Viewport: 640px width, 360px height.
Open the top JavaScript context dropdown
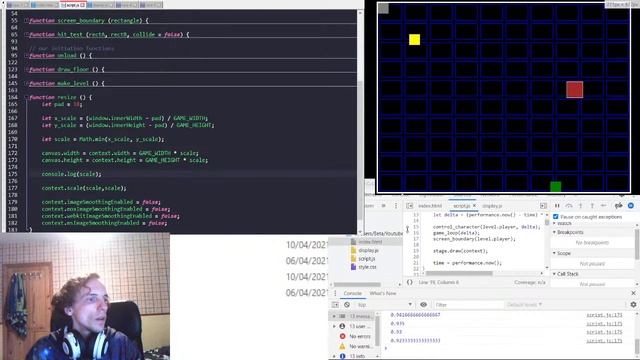coord(385,304)
